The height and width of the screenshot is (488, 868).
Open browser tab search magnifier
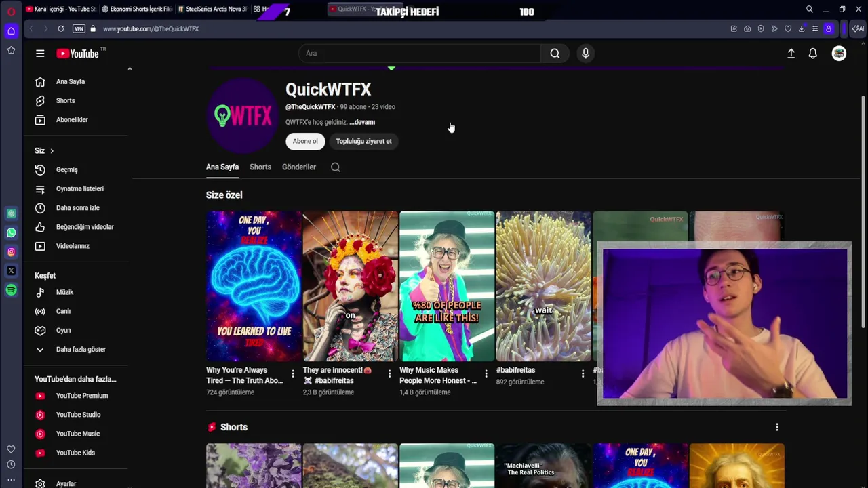(810, 9)
